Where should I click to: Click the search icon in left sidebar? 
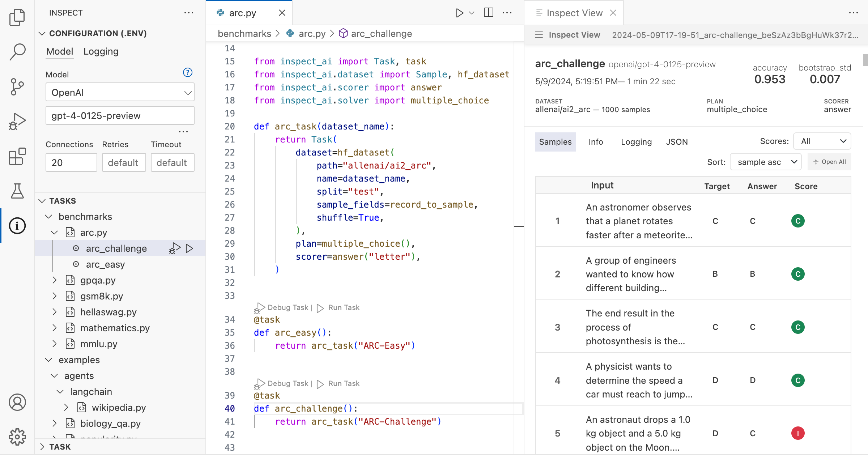pos(17,52)
